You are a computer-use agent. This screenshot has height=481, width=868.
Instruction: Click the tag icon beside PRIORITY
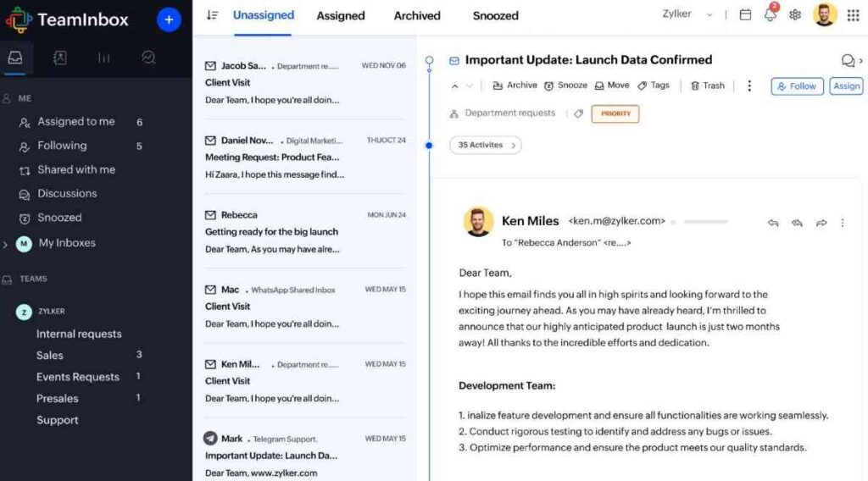coord(578,113)
